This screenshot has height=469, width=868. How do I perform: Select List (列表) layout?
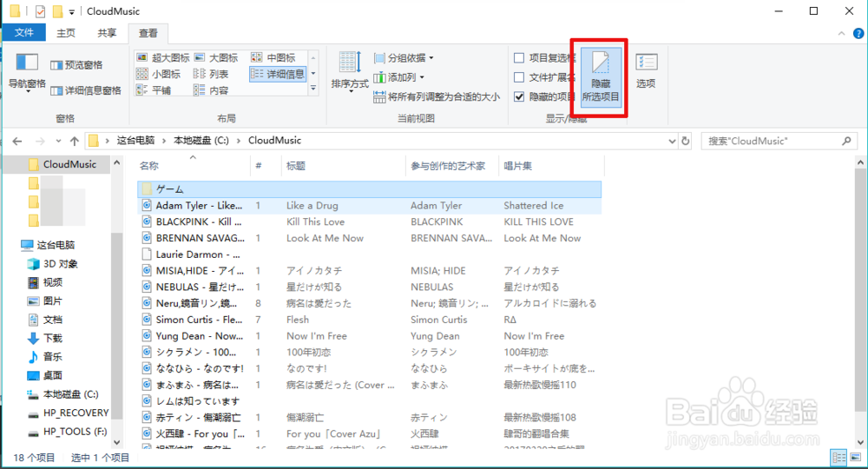pos(211,74)
